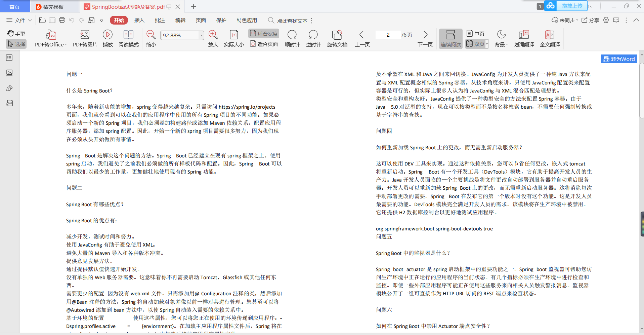This screenshot has height=335, width=644.
Task: Open the pen annotation panel icon in sidebar
Action: pyautogui.click(x=9, y=88)
